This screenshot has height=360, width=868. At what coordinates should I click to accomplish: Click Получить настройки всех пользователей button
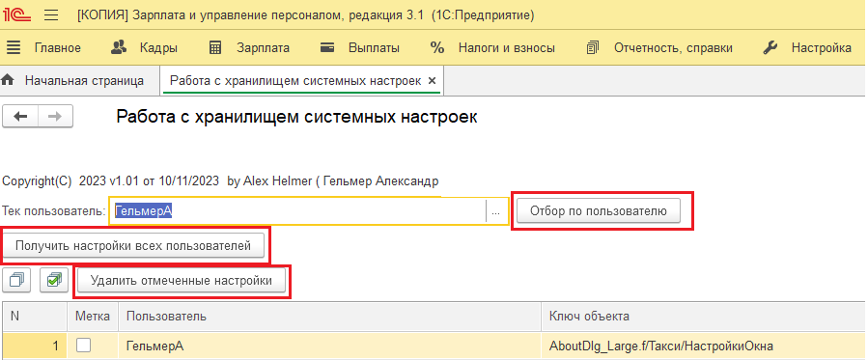tap(133, 246)
